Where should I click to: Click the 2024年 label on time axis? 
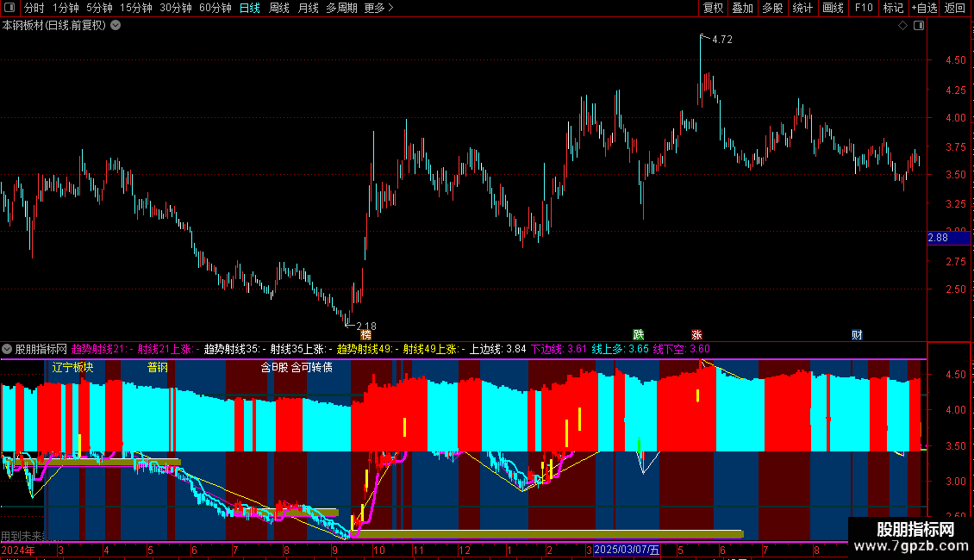point(18,550)
